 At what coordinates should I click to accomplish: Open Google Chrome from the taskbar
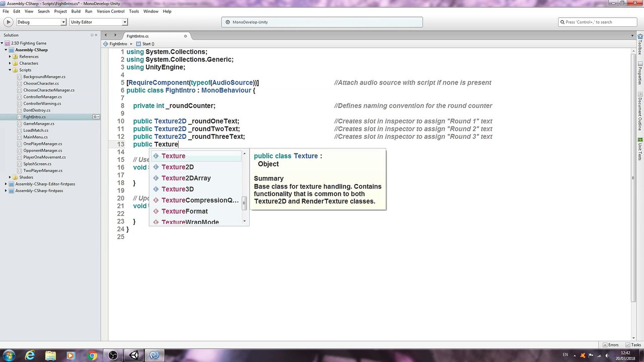92,355
